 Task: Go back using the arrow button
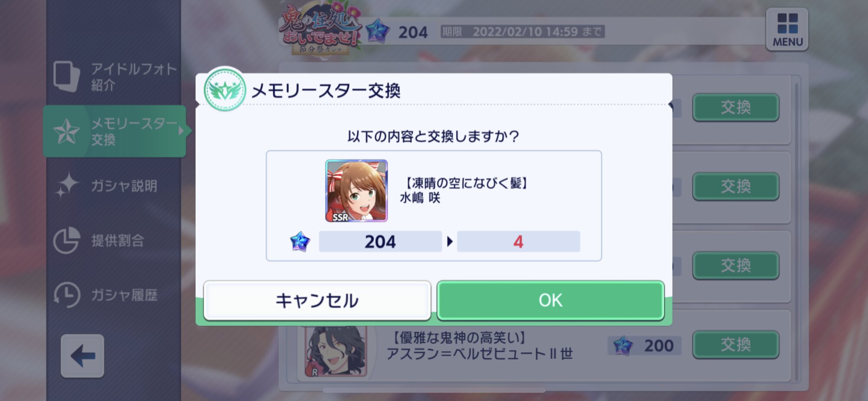click(82, 356)
